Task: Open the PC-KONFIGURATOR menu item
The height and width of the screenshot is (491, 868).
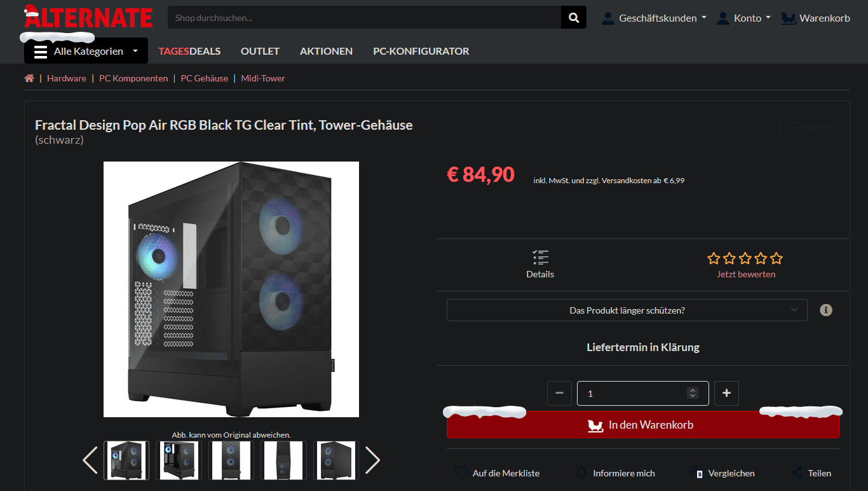Action: click(421, 51)
